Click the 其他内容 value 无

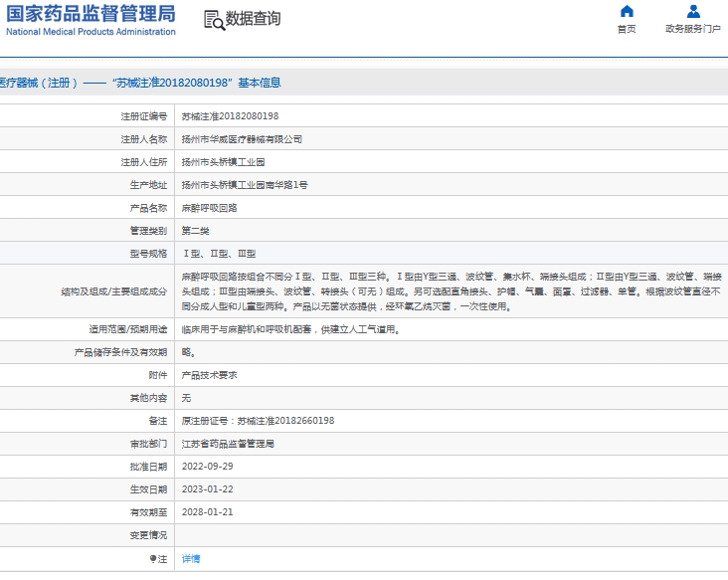[x=186, y=398]
